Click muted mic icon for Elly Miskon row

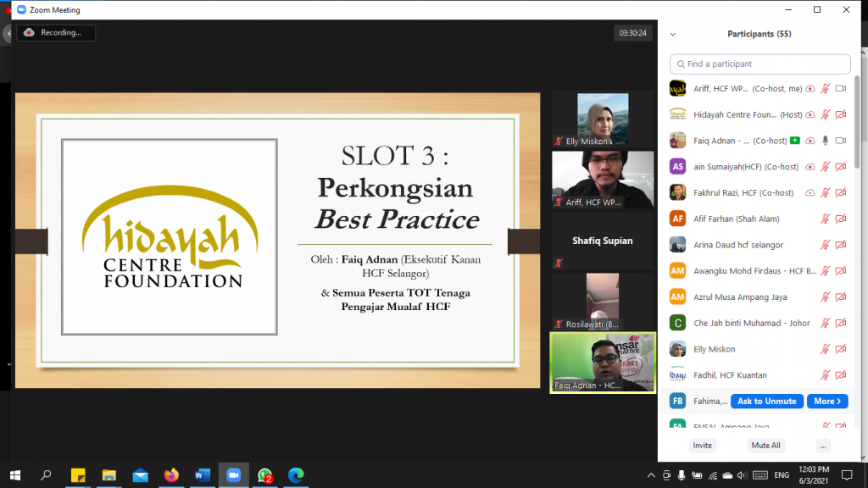click(x=825, y=349)
